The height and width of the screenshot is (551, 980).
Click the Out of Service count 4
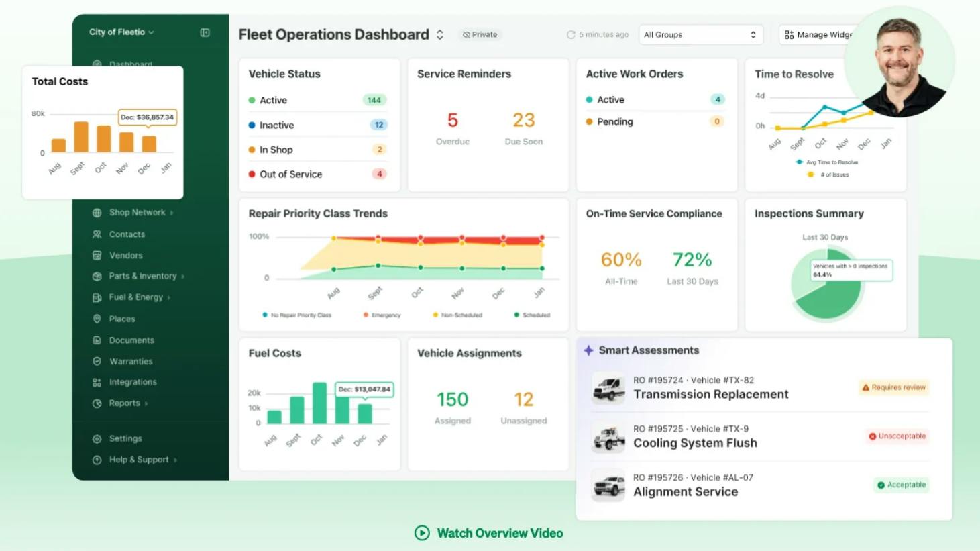click(379, 174)
